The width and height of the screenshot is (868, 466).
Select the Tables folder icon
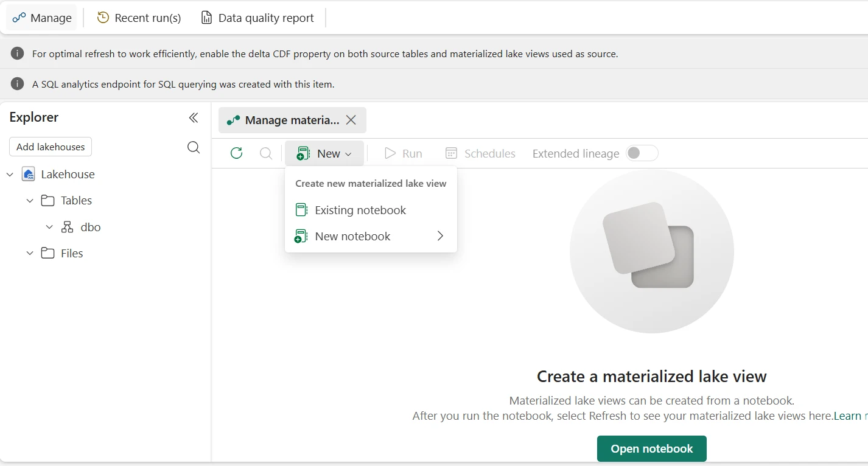pos(47,200)
